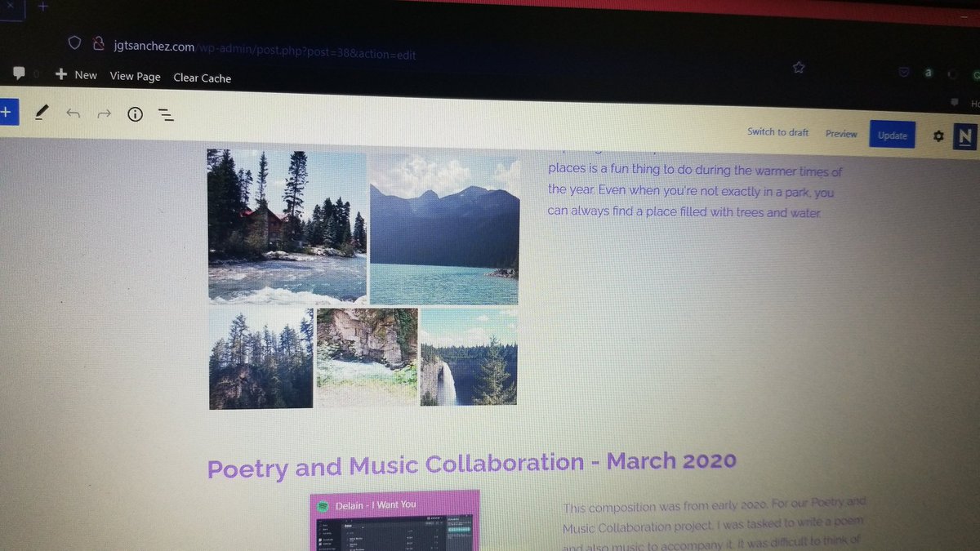Click the green 'a' extension icon
Viewport: 980px width, 551px height.
pyautogui.click(x=928, y=72)
